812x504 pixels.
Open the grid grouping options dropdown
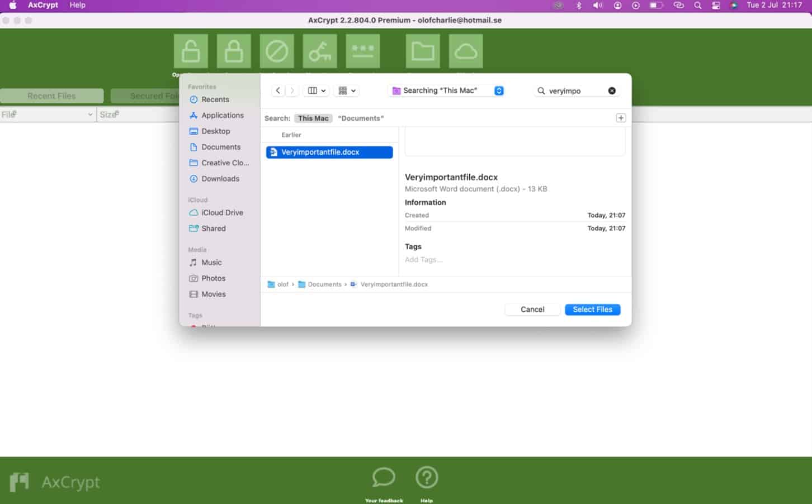coord(347,91)
